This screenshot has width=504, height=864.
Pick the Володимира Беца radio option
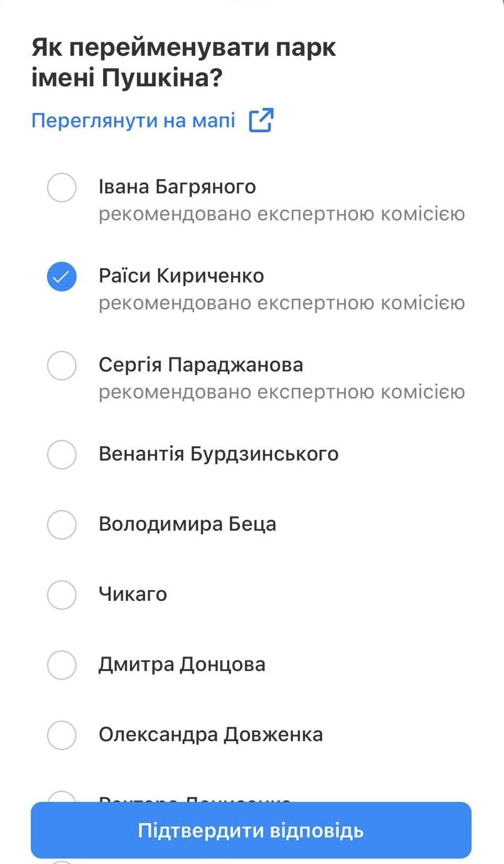pyautogui.click(x=61, y=524)
